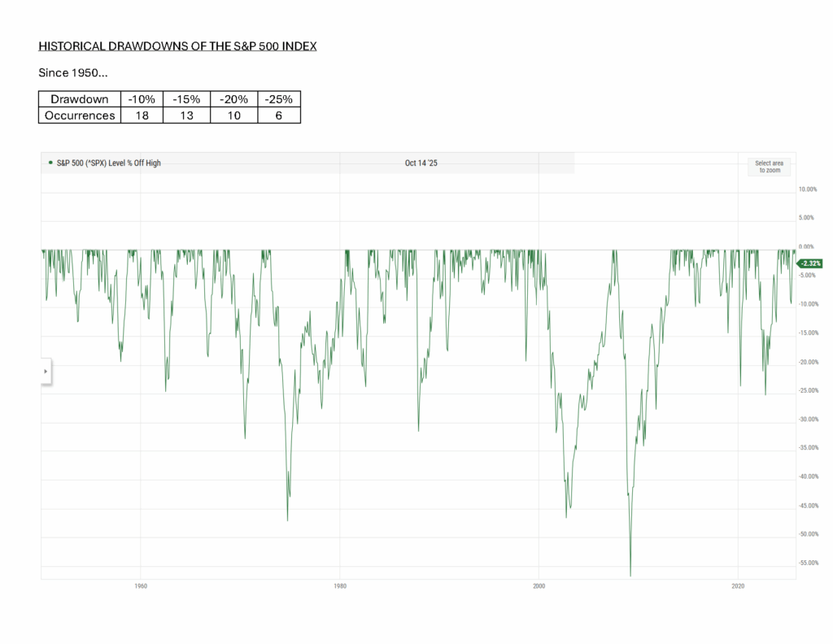Image resolution: width=833 pixels, height=644 pixels.
Task: Click the Drawdown row header cell
Action: 80,99
